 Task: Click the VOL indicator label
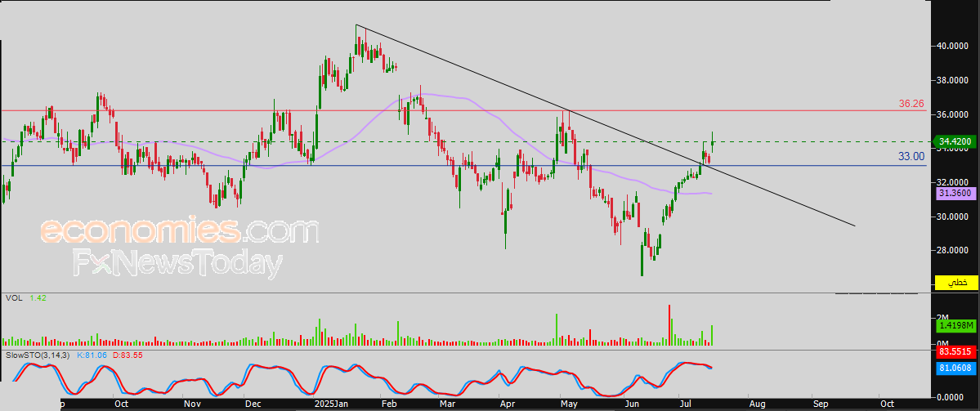13,298
